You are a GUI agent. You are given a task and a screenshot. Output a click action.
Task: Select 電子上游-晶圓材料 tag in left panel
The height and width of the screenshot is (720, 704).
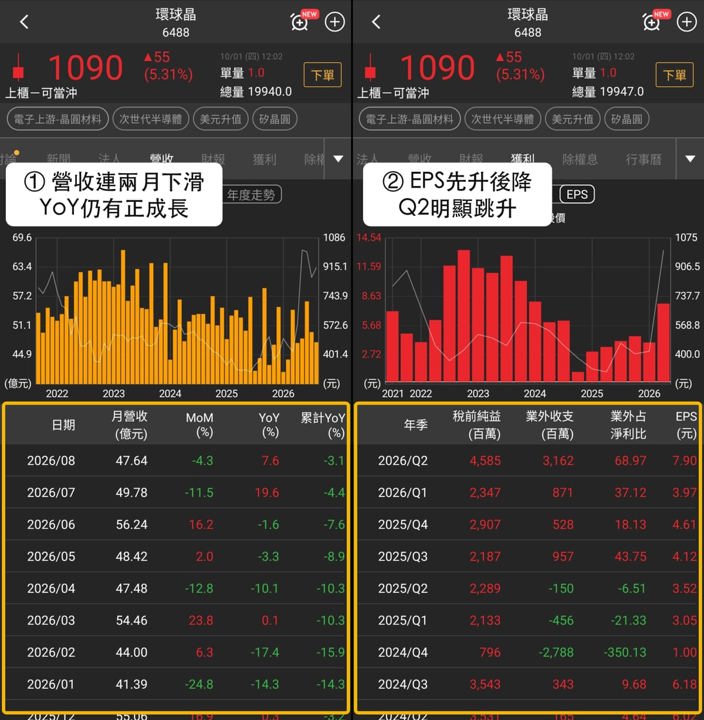(57, 119)
